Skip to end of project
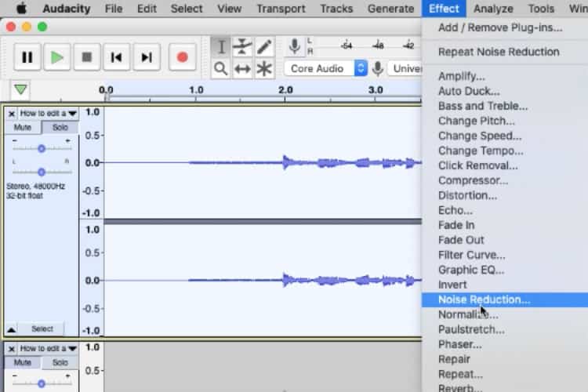Image resolution: width=588 pixels, height=392 pixels. (147, 57)
